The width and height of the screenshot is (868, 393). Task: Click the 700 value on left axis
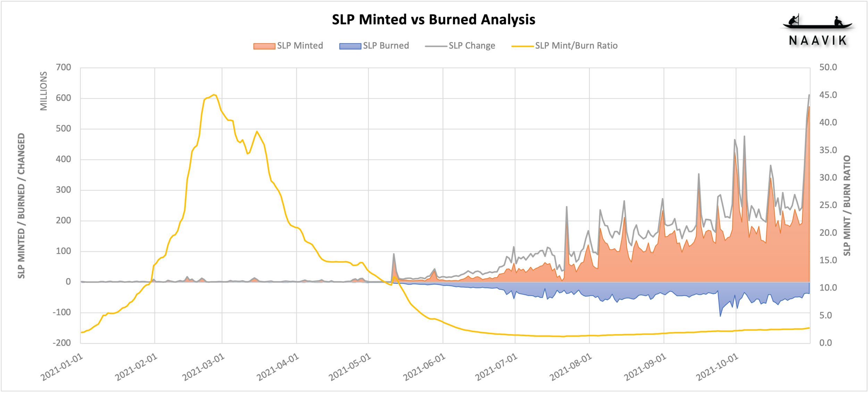coord(64,67)
